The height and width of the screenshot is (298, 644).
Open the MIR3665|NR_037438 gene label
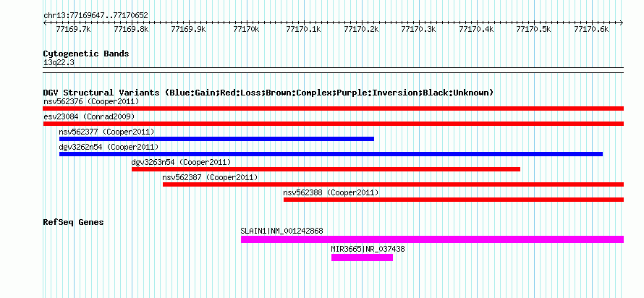point(368,249)
